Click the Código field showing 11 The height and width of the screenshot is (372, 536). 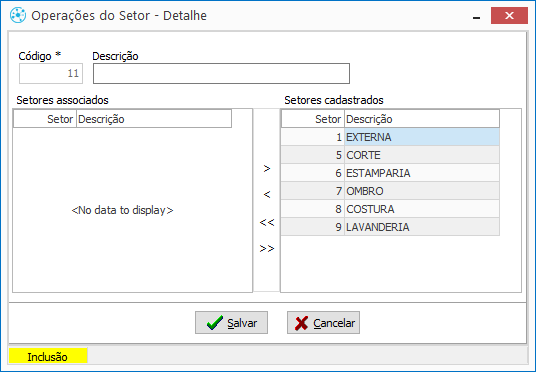pyautogui.click(x=51, y=73)
